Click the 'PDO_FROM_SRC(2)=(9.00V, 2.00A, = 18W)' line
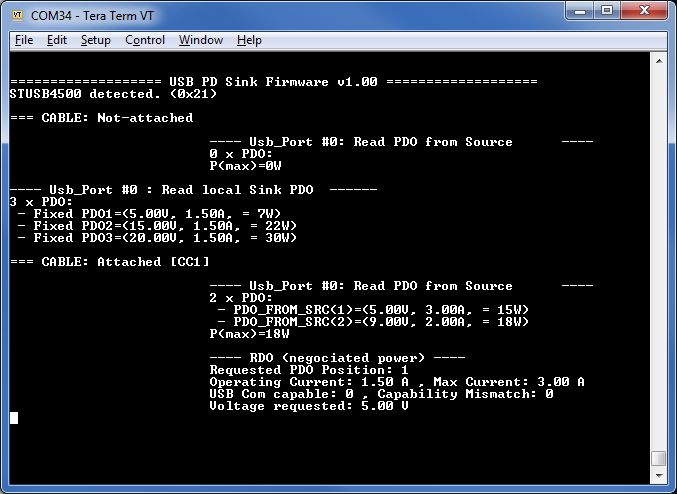Viewport: 677px width, 494px height. (373, 322)
